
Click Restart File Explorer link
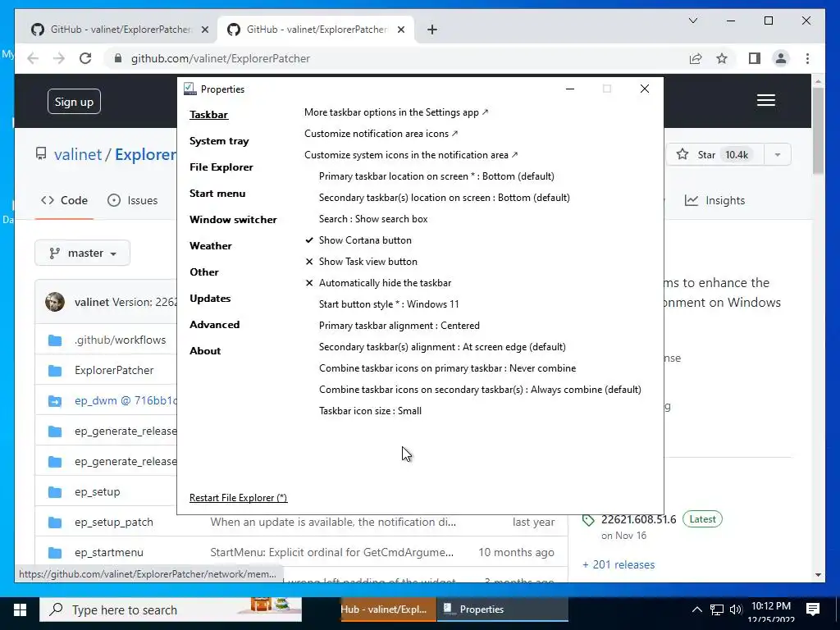[239, 498]
